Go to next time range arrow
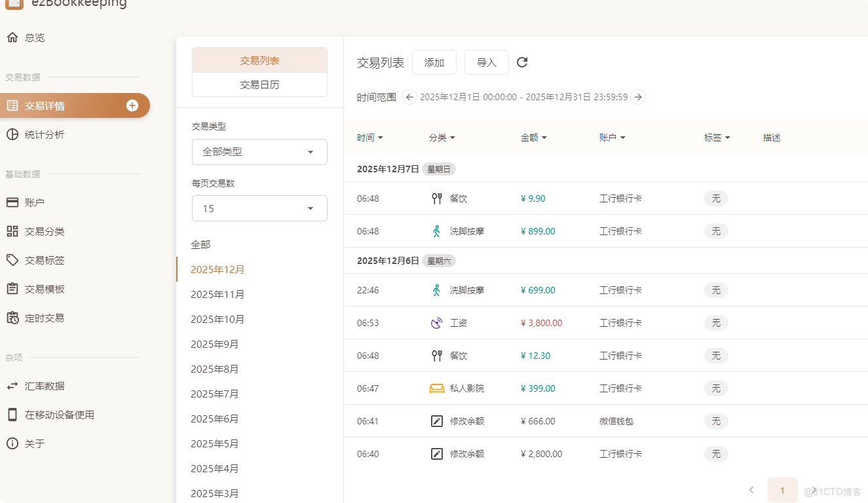Screen dimensions: 868x503 click(638, 97)
